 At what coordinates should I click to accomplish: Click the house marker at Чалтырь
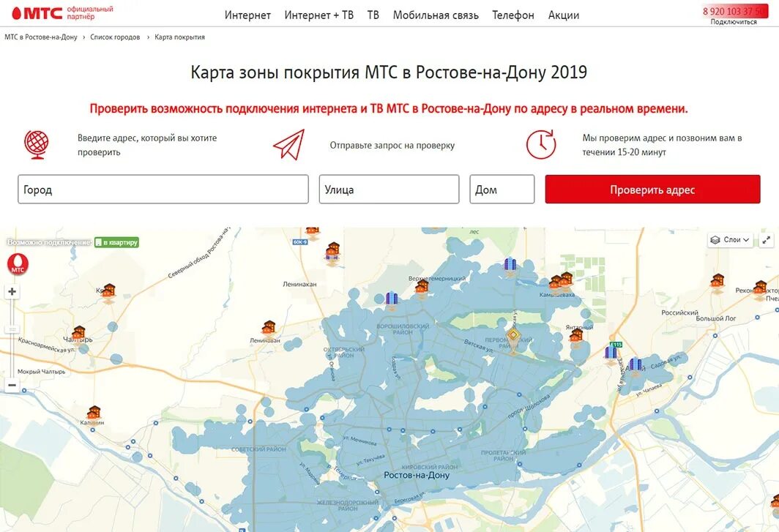pyautogui.click(x=78, y=332)
